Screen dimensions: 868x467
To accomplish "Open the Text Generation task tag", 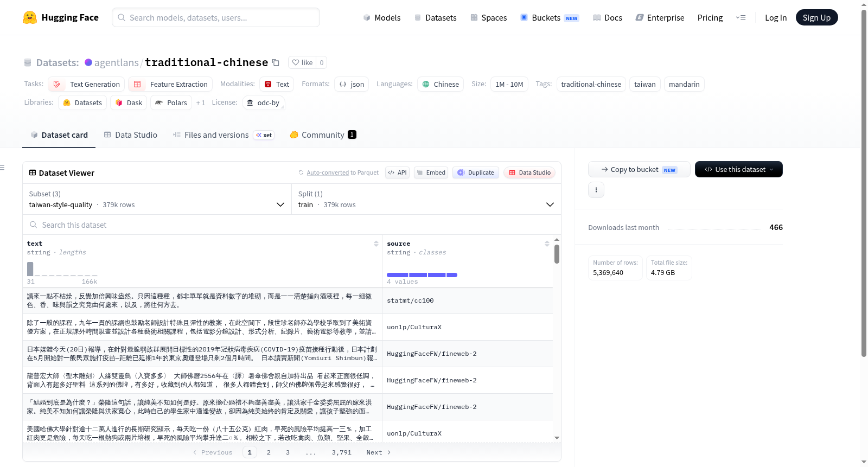I will pos(87,84).
